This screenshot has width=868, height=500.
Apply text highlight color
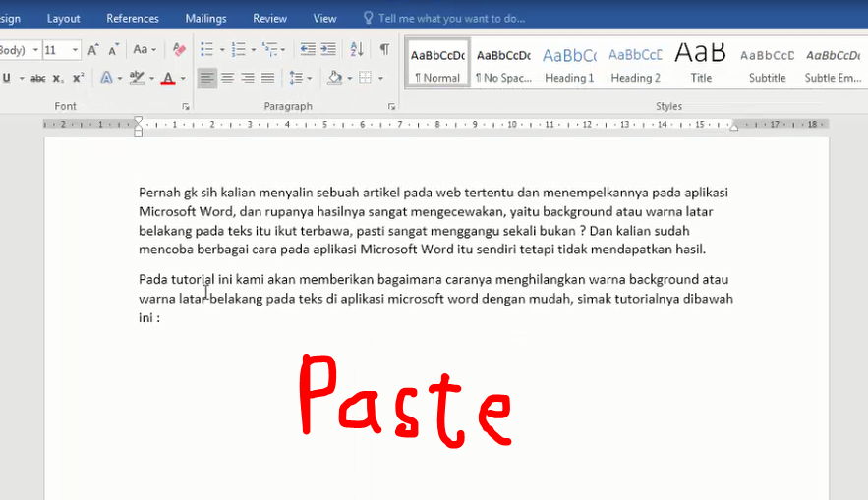[x=137, y=78]
